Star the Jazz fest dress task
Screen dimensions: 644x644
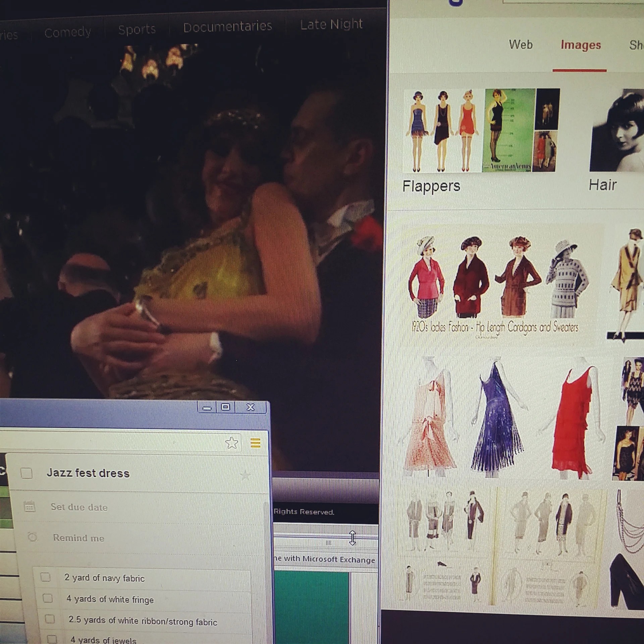tap(246, 475)
